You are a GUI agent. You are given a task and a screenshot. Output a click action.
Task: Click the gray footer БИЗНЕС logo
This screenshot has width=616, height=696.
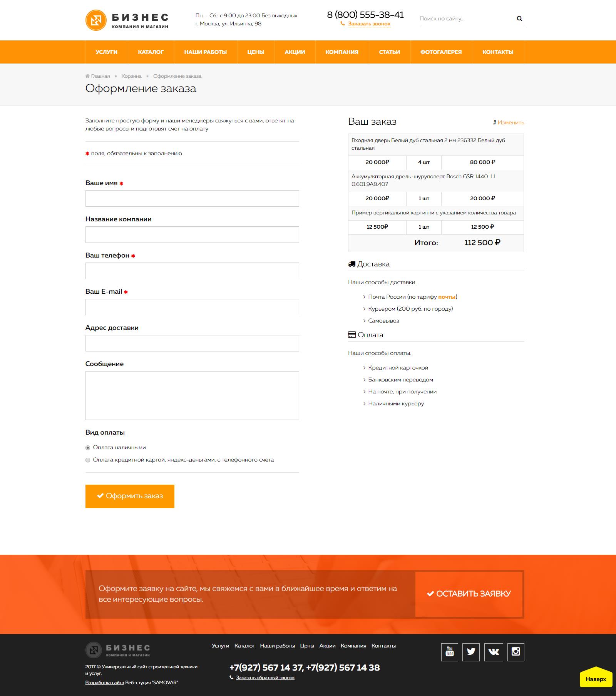click(118, 650)
